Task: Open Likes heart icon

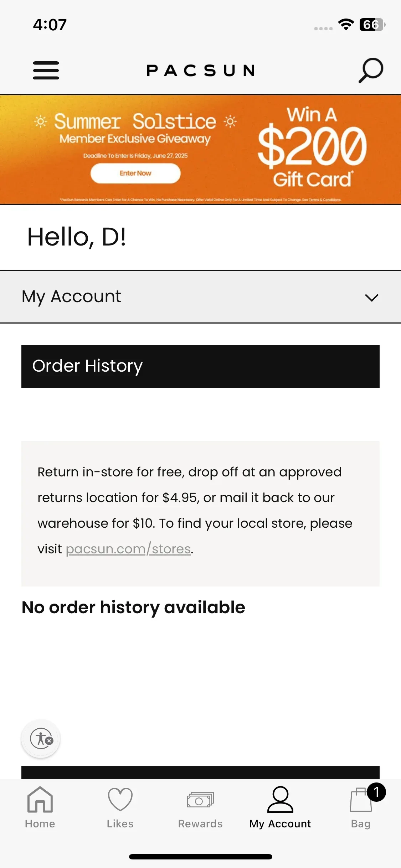Action: click(x=120, y=800)
